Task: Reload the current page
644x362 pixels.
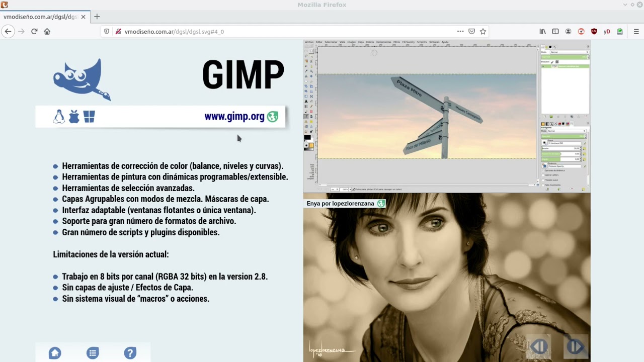Action: (x=34, y=31)
